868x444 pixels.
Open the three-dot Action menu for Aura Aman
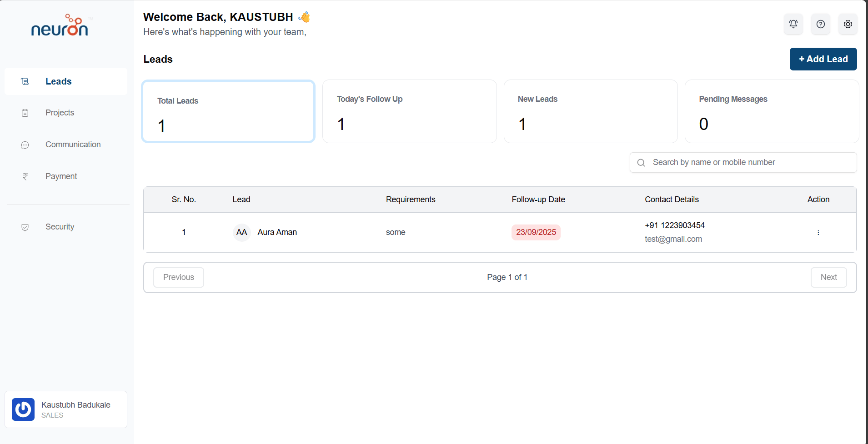click(x=818, y=233)
